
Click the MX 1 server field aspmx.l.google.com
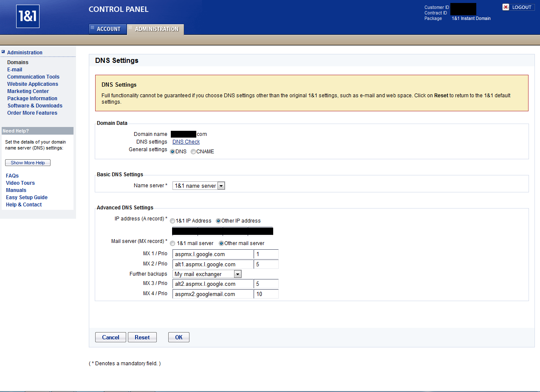pos(213,254)
